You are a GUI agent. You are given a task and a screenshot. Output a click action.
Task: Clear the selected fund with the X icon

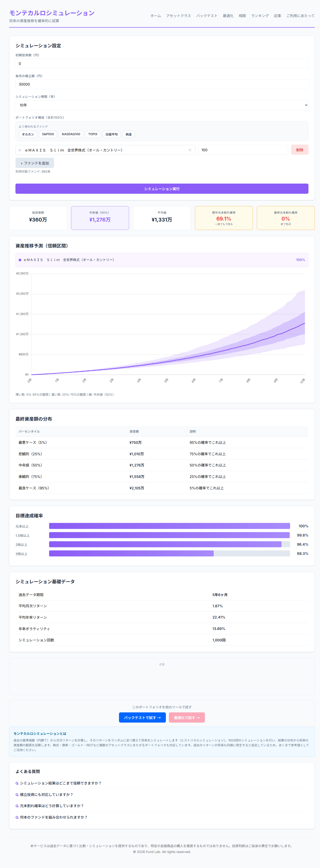[190, 150]
